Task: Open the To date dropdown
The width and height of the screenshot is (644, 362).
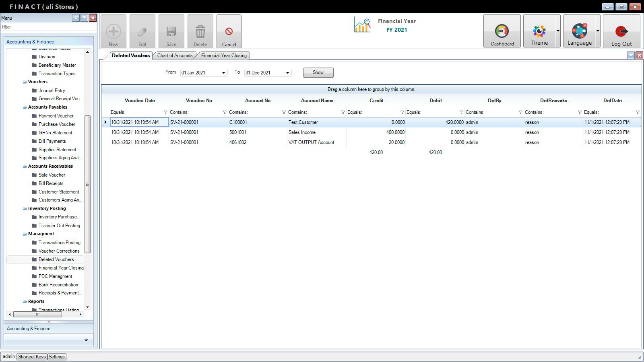Action: 287,73
